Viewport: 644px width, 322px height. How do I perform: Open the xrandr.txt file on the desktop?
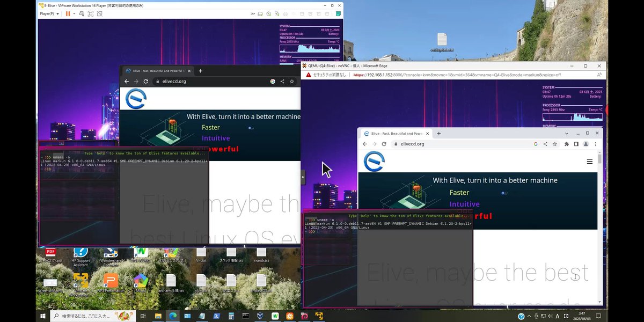(x=261, y=255)
